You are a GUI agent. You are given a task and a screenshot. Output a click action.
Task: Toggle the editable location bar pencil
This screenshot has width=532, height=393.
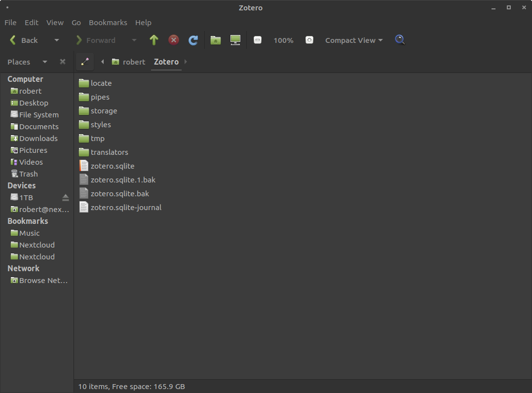[84, 61]
